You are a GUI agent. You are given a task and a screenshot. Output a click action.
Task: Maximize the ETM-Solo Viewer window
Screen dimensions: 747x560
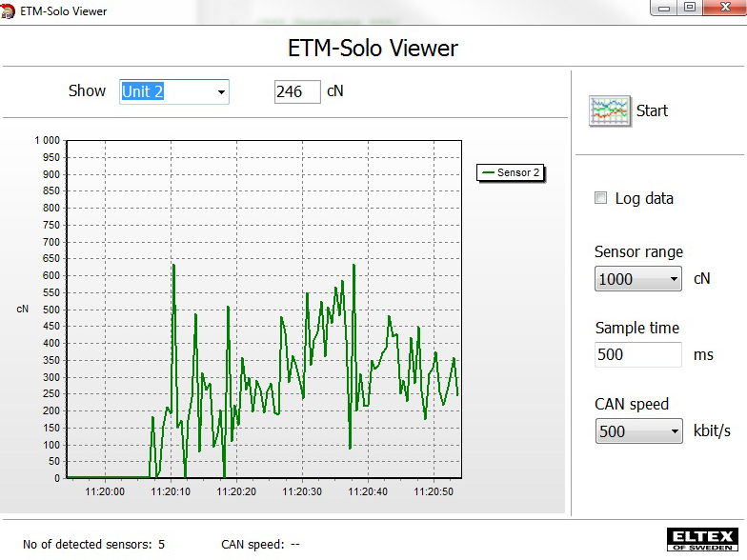(690, 8)
